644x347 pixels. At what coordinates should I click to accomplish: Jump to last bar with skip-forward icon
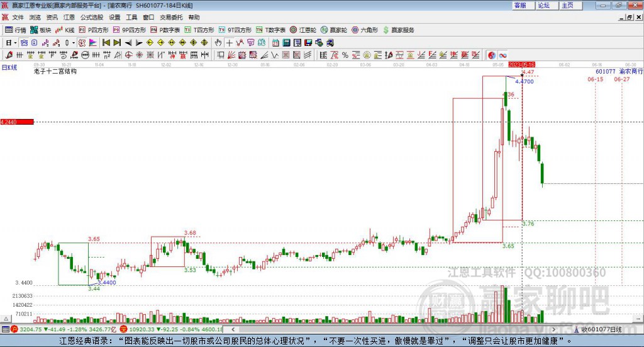tap(117, 43)
